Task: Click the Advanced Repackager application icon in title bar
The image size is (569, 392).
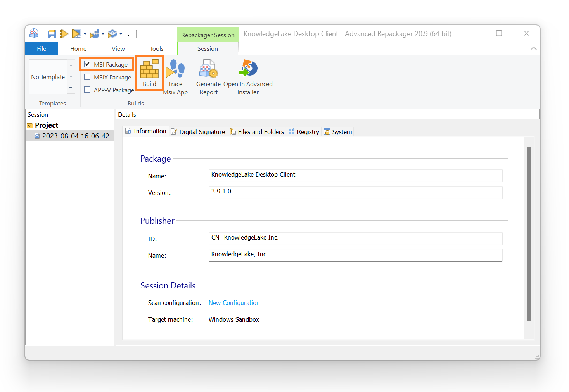Action: 34,33
